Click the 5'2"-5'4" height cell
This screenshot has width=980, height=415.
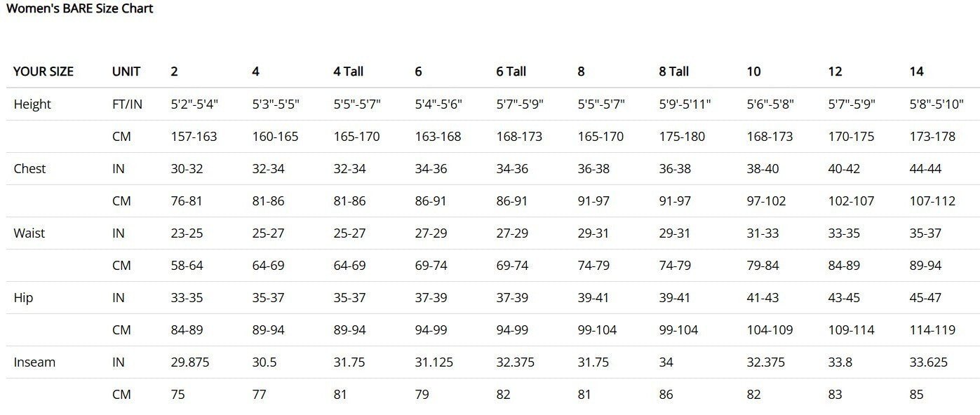point(194,104)
